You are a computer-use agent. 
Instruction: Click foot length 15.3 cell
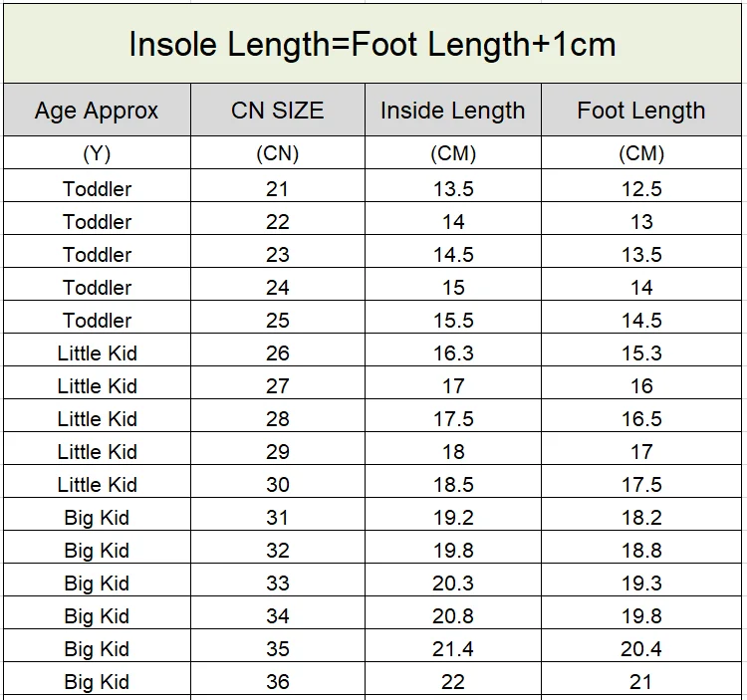[x=641, y=353]
